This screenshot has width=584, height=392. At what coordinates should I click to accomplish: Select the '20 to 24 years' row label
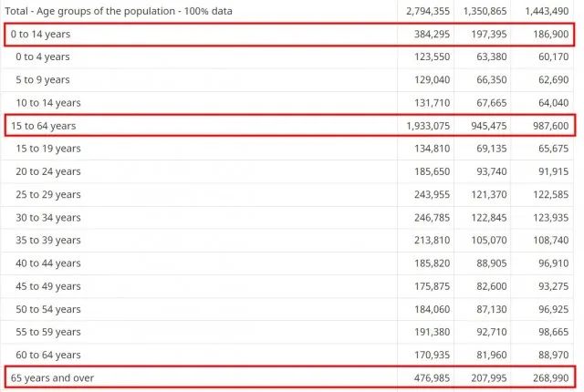click(x=48, y=171)
